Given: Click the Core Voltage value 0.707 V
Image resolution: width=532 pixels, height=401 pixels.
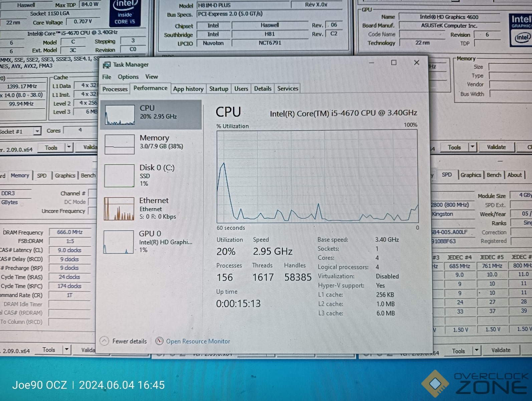Looking at the screenshot, I should (83, 21).
